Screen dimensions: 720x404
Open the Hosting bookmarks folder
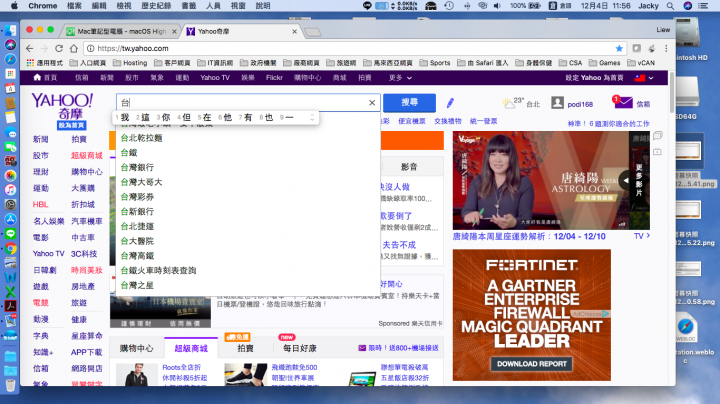[x=130, y=62]
